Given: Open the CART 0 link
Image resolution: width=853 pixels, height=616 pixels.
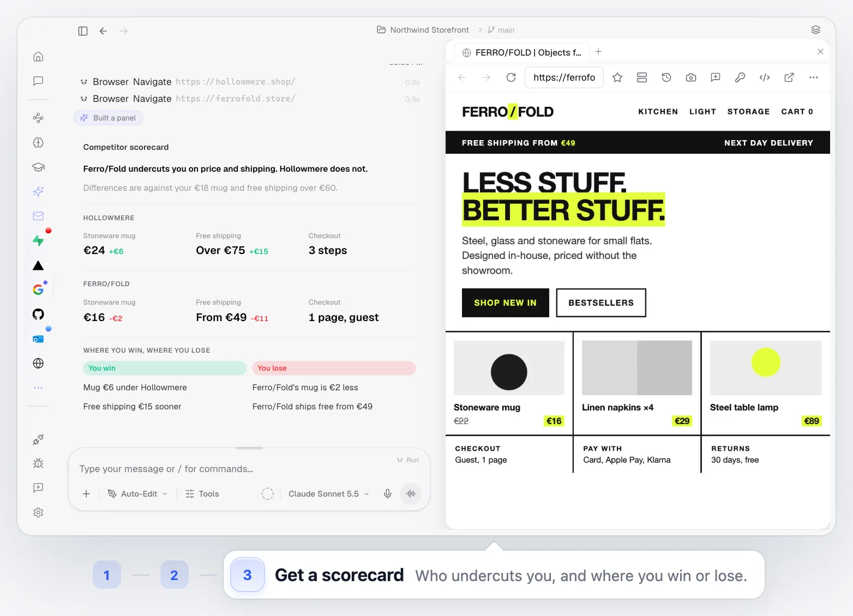Looking at the screenshot, I should pyautogui.click(x=797, y=112).
